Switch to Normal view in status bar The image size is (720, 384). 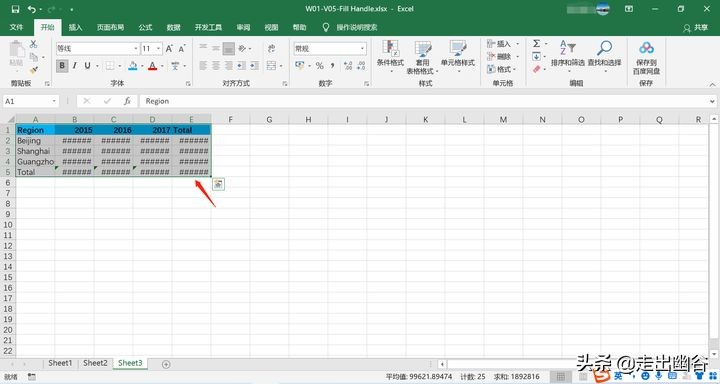561,377
